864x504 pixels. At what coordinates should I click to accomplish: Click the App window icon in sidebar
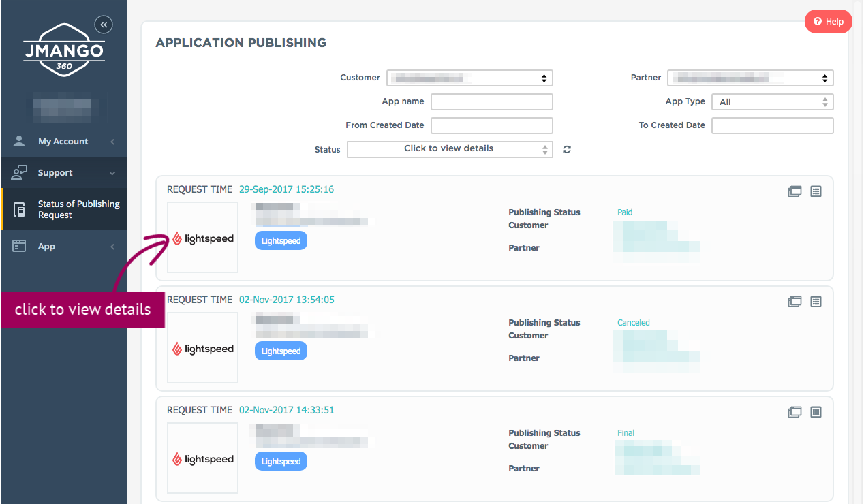[19, 246]
